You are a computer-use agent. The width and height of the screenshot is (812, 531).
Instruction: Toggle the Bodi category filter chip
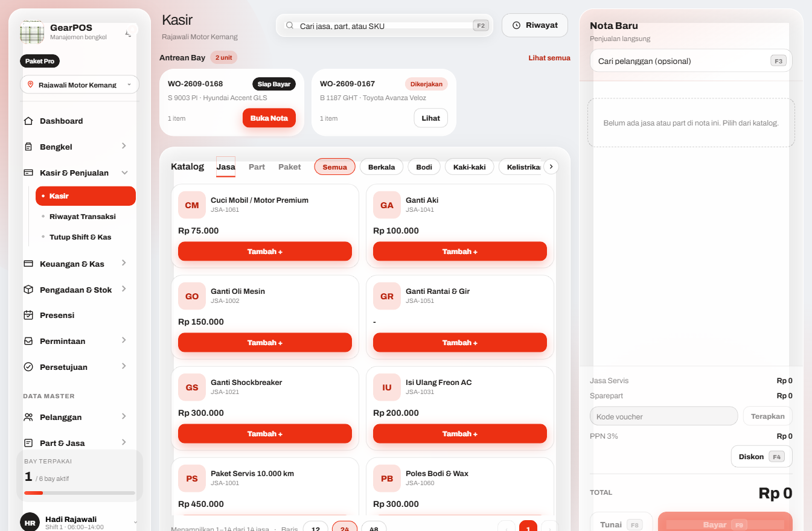[424, 167]
